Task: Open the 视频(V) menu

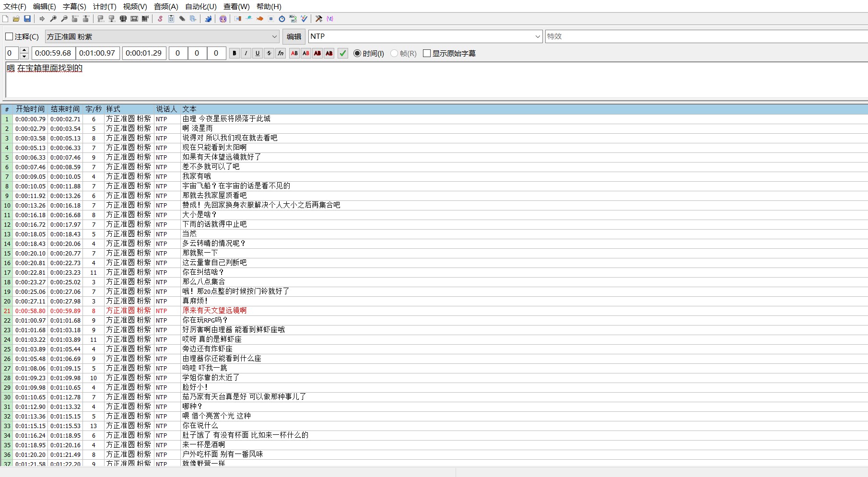Action: [x=135, y=7]
